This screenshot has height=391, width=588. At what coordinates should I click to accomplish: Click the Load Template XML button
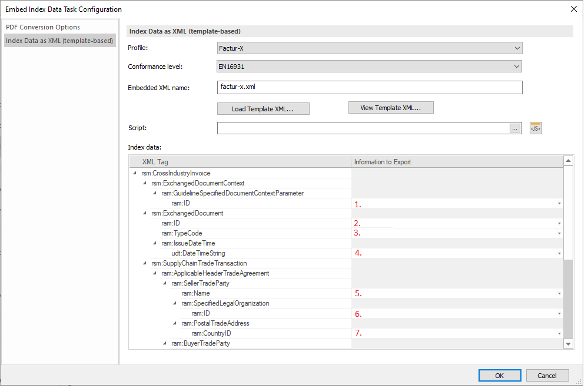(263, 109)
